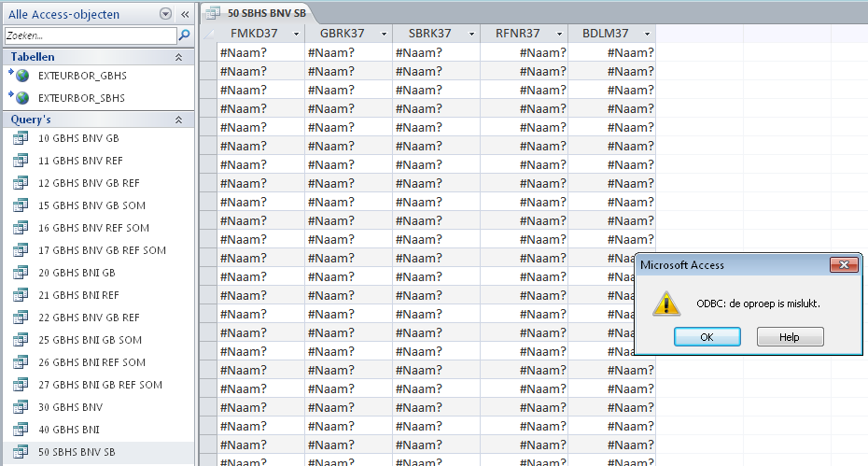Select the query icon for 10 GBHS BNV GB

[21, 138]
